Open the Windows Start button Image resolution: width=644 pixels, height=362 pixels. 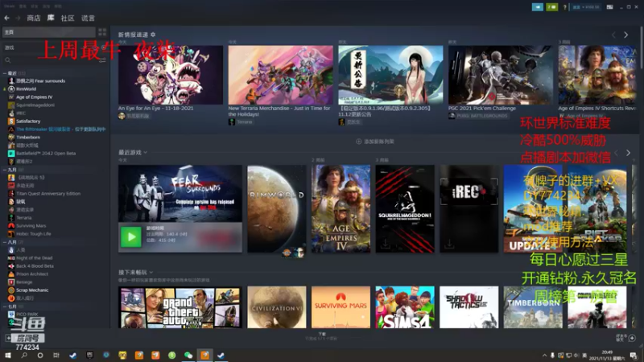pyautogui.click(x=8, y=355)
